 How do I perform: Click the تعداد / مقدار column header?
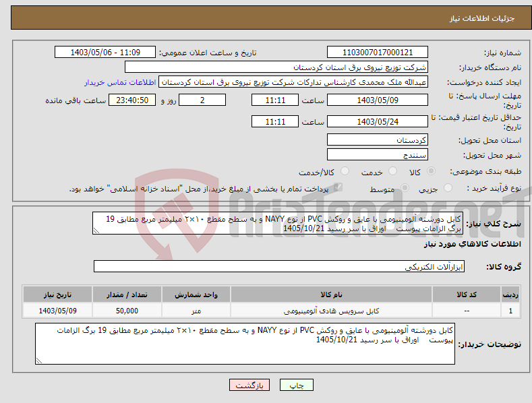[x=127, y=294]
